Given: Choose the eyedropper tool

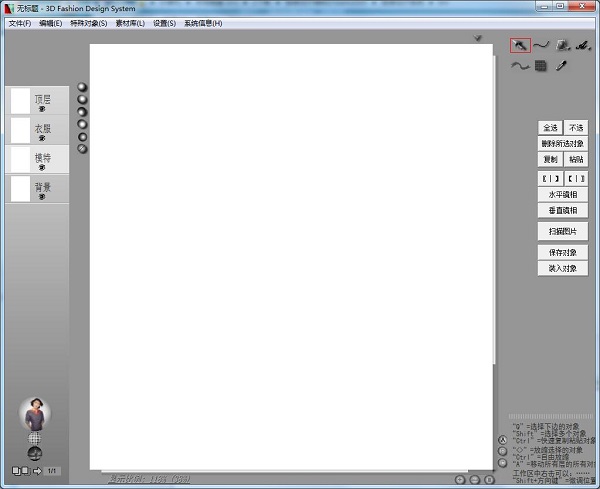Looking at the screenshot, I should pos(561,65).
